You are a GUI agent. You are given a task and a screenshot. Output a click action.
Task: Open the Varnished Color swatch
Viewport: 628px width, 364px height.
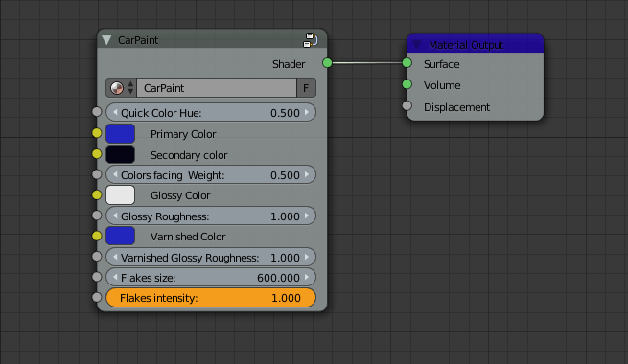tap(120, 236)
